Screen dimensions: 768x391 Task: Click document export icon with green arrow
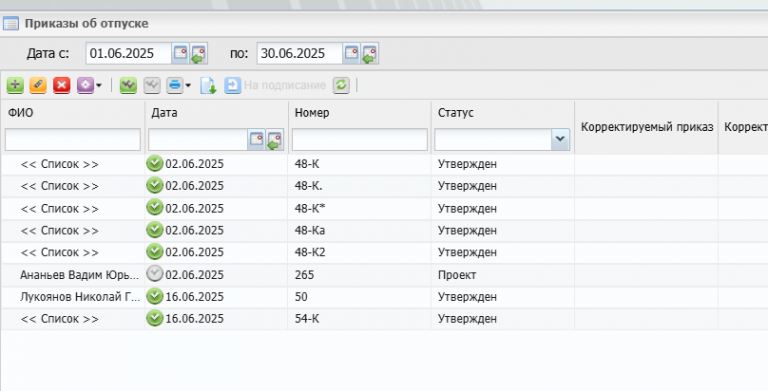coord(208,85)
